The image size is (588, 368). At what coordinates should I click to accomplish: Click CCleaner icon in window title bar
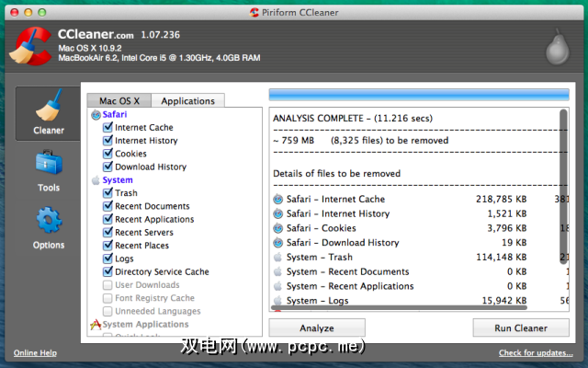[x=254, y=12]
